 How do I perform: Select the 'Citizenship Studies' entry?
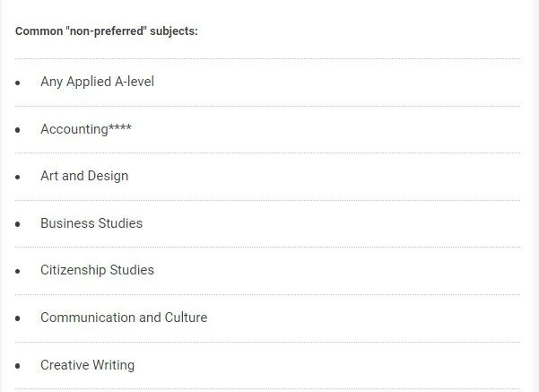pos(97,270)
